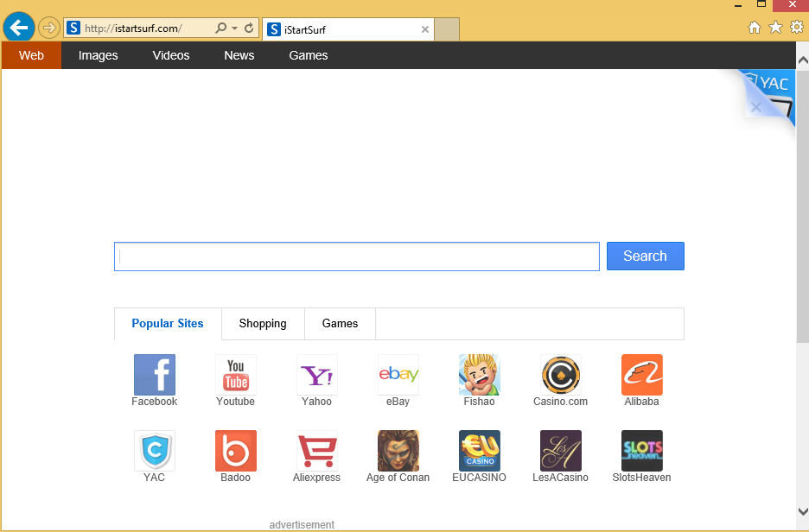Open the address bar search dropdown arrow
This screenshot has width=809, height=532.
point(234,28)
